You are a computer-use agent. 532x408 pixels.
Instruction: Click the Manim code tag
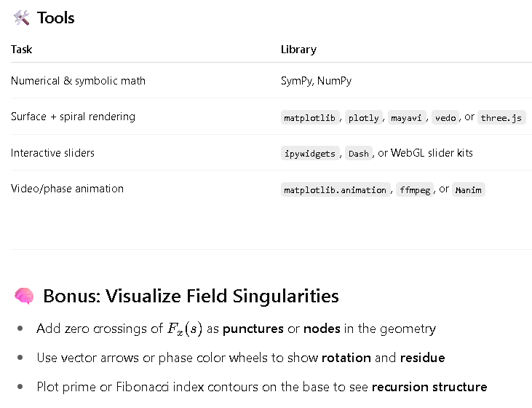469,189
